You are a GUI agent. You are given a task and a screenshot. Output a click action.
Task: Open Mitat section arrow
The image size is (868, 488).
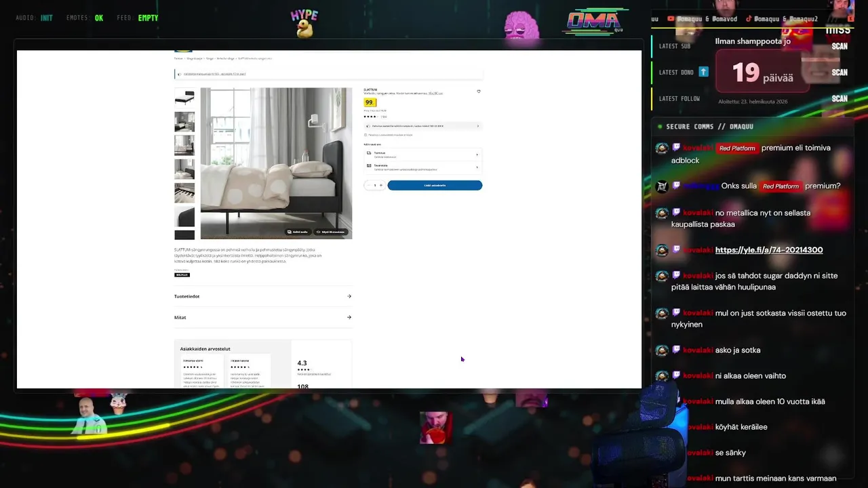point(349,317)
